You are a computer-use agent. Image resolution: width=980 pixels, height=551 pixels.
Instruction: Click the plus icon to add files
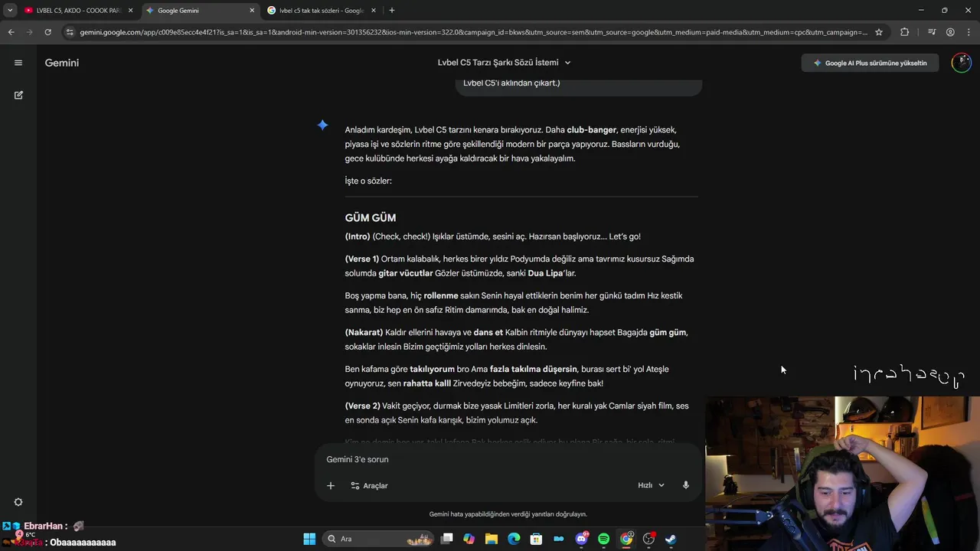[x=331, y=485]
